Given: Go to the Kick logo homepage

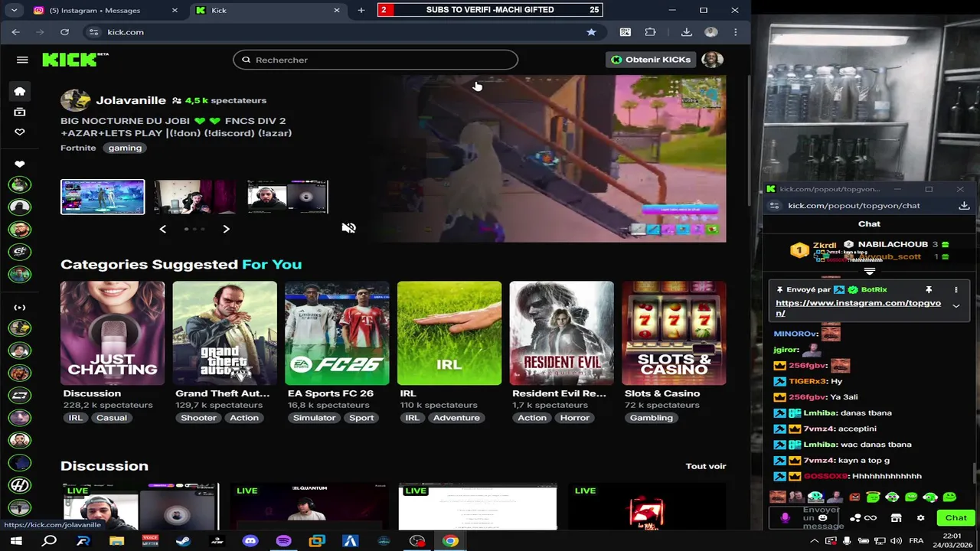Looking at the screenshot, I should (x=75, y=60).
